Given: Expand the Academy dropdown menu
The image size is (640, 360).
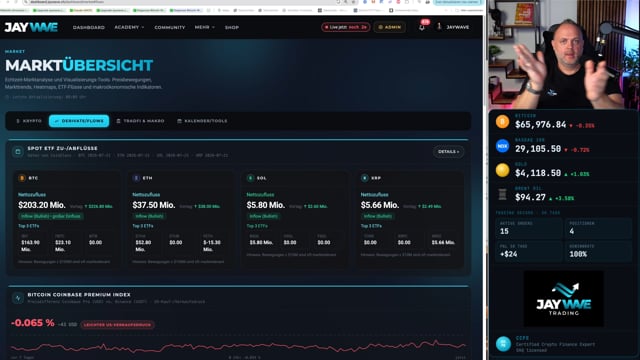Looking at the screenshot, I should [x=129, y=27].
